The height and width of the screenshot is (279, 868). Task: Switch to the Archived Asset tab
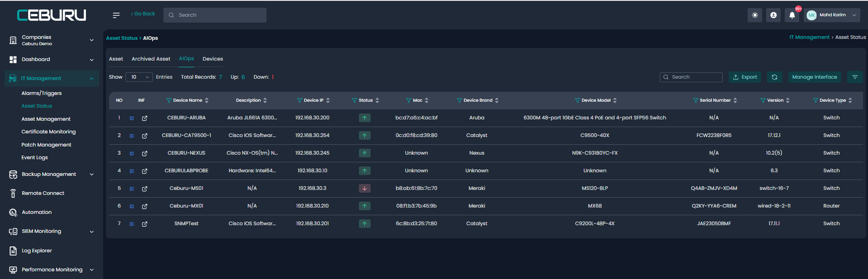pyautogui.click(x=151, y=59)
